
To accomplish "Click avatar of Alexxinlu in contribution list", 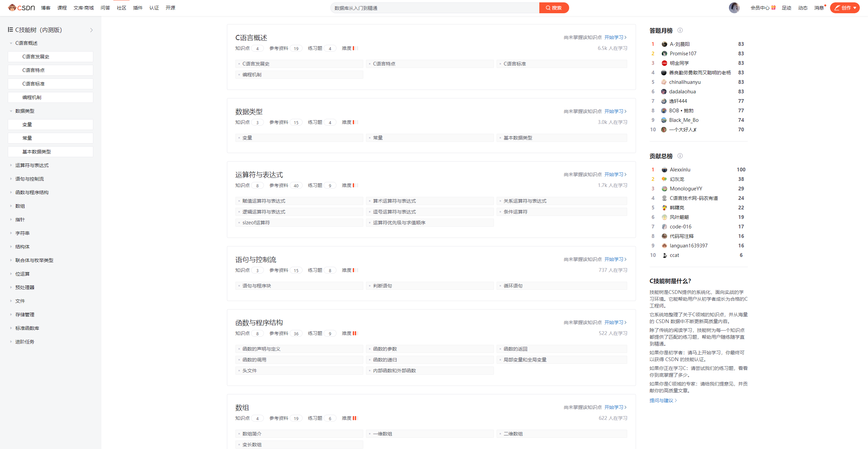I will pyautogui.click(x=664, y=170).
